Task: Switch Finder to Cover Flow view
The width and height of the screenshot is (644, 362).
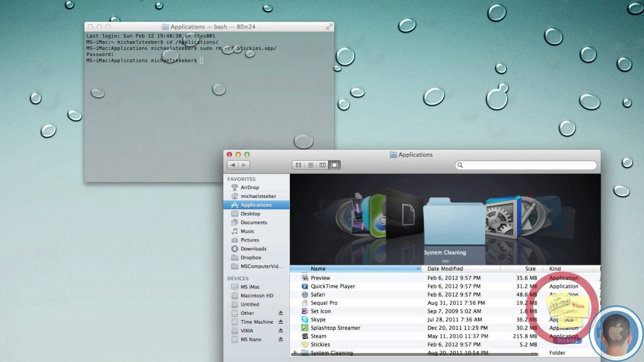Action: (335, 165)
